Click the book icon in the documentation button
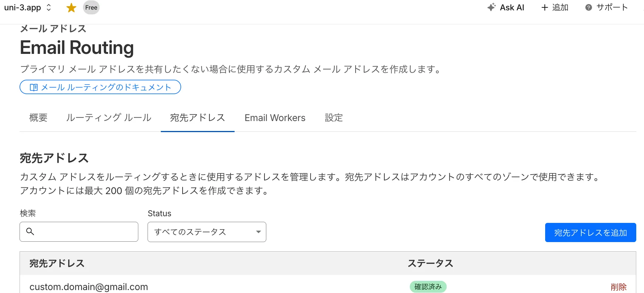 click(34, 87)
